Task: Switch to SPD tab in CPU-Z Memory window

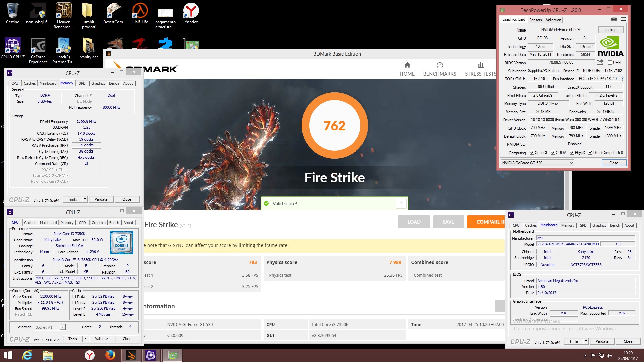Action: [x=82, y=83]
